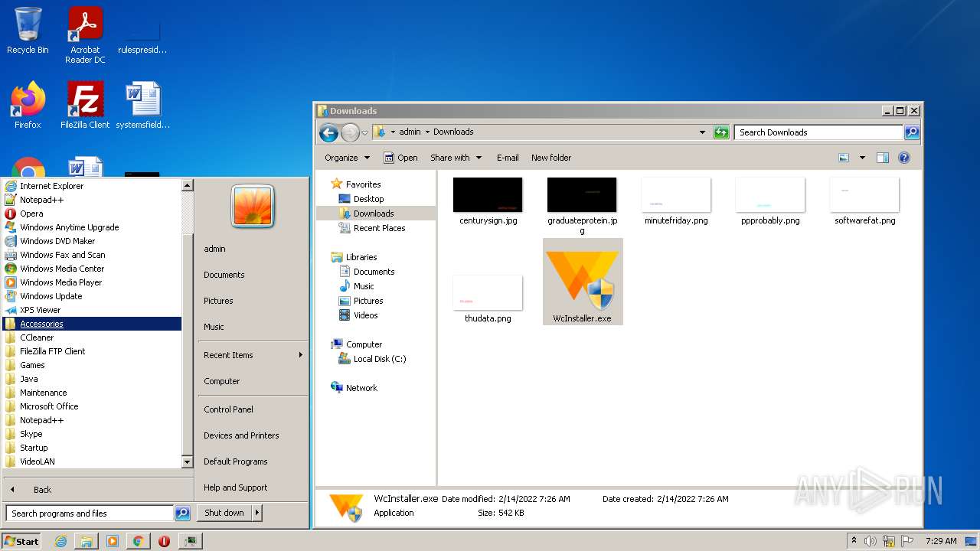Open the Share with dropdown
The width and height of the screenshot is (980, 551).
[456, 158]
